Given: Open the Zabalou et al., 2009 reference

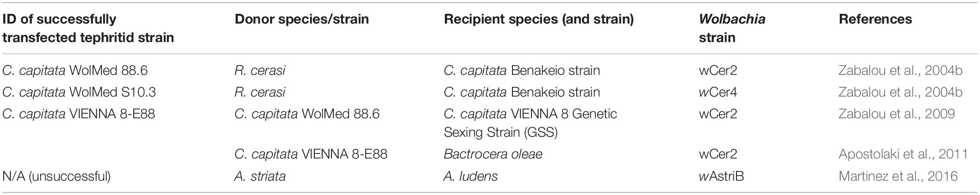Looking at the screenshot, I should pos(897,114).
